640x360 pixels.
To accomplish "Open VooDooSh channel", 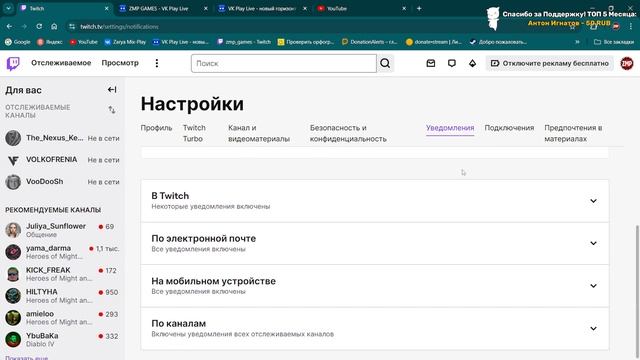I will pos(62,182).
